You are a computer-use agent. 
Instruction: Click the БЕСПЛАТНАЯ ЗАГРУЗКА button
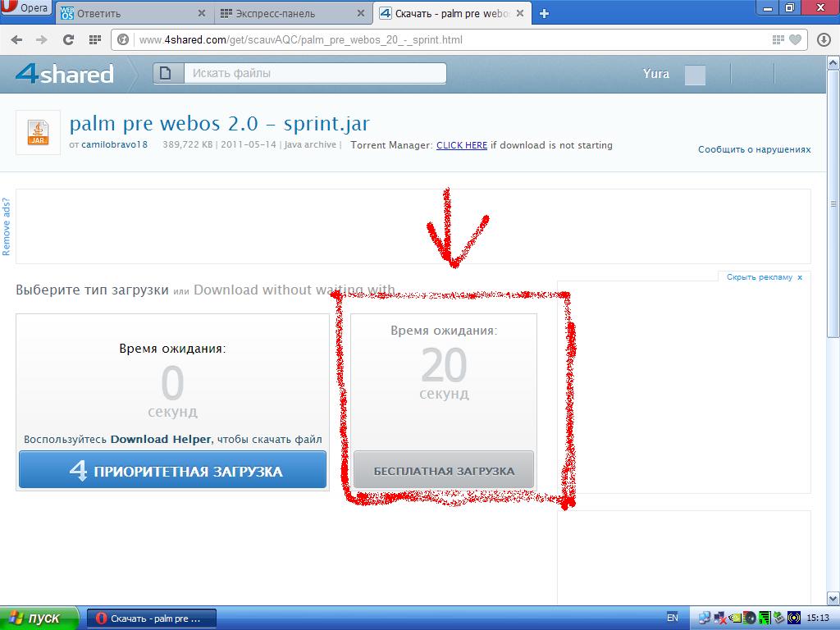(x=444, y=470)
